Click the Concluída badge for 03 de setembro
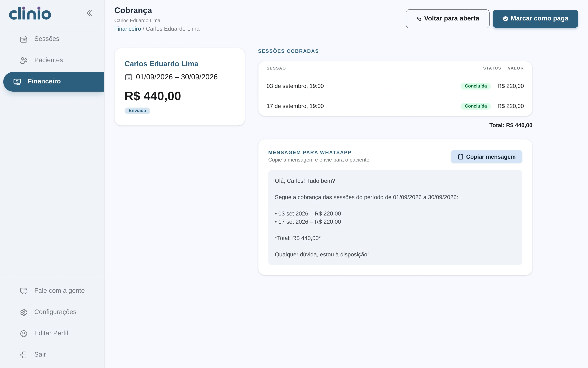The width and height of the screenshot is (588, 368). [476, 86]
